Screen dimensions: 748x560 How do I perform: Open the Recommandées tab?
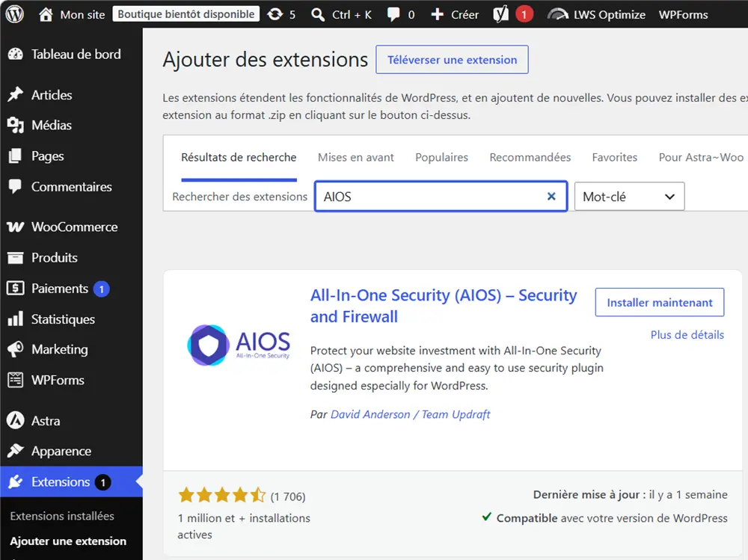tap(530, 158)
